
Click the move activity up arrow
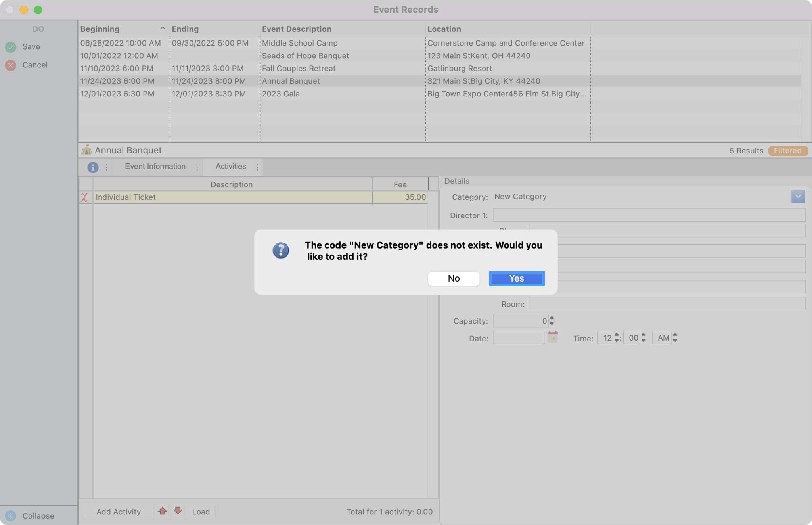click(x=162, y=511)
